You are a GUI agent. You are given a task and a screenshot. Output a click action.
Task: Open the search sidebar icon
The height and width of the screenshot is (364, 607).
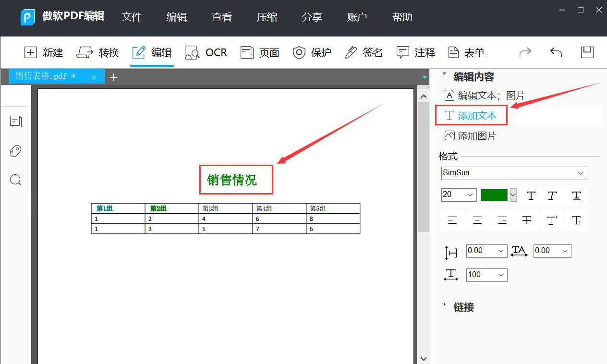coord(16,180)
